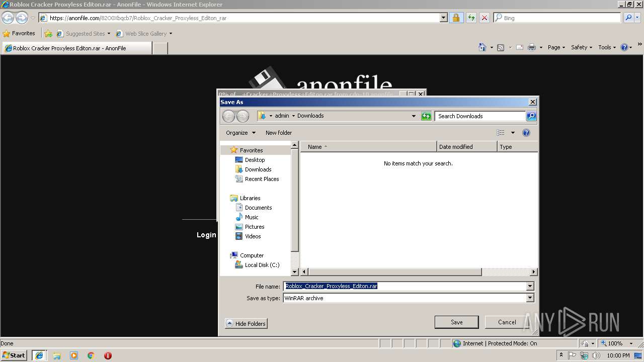Click the Windows Start button

(x=14, y=355)
